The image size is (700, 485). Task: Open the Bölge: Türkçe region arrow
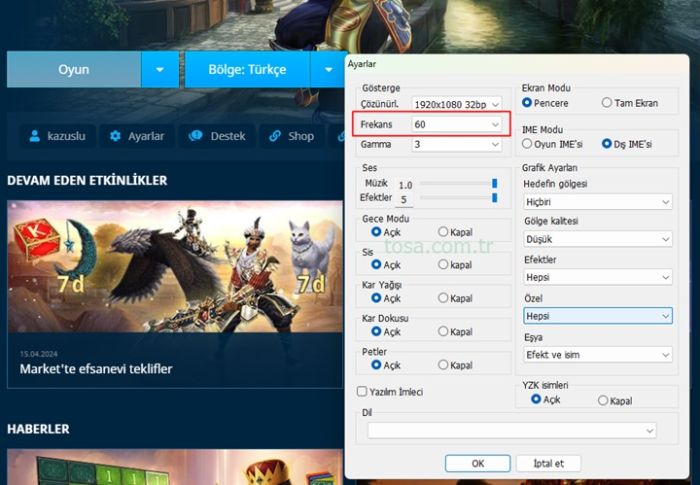point(327,70)
